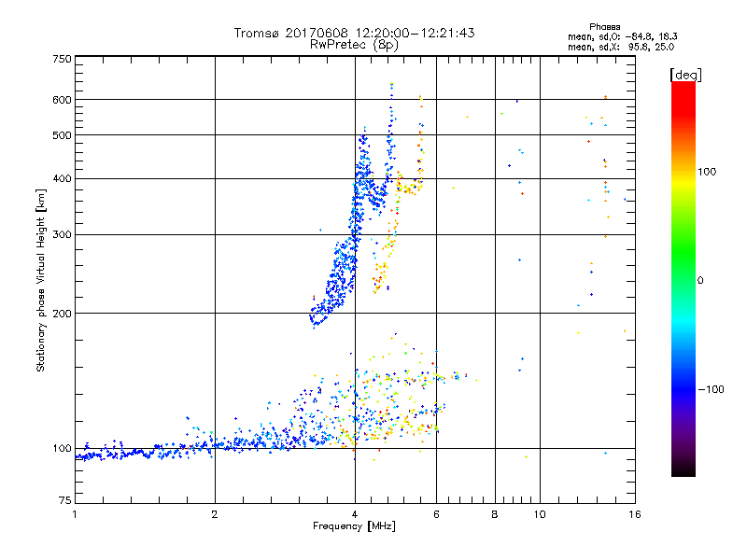
Task: Click the y-axis '300' tick label
Action: pyautogui.click(x=63, y=235)
